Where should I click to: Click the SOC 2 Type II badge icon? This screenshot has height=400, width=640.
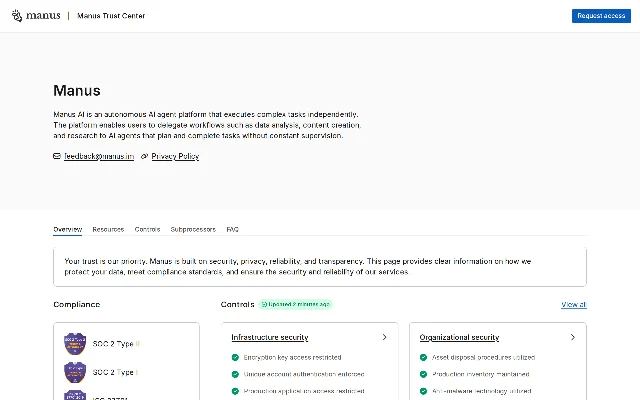[x=75, y=344]
